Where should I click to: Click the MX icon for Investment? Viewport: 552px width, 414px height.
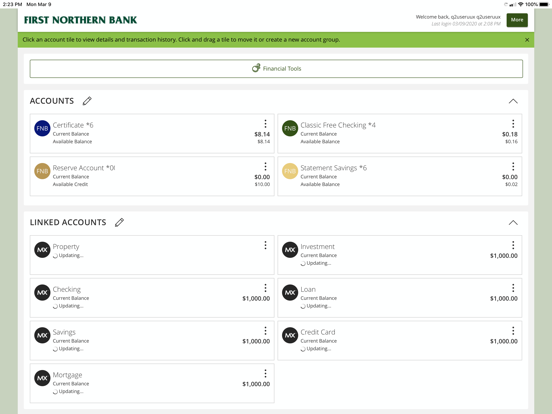pos(290,250)
